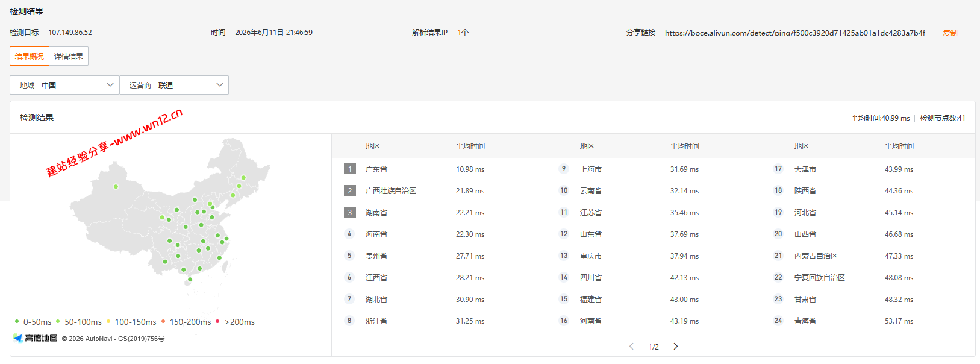Select the 广东省 row text

(376, 169)
